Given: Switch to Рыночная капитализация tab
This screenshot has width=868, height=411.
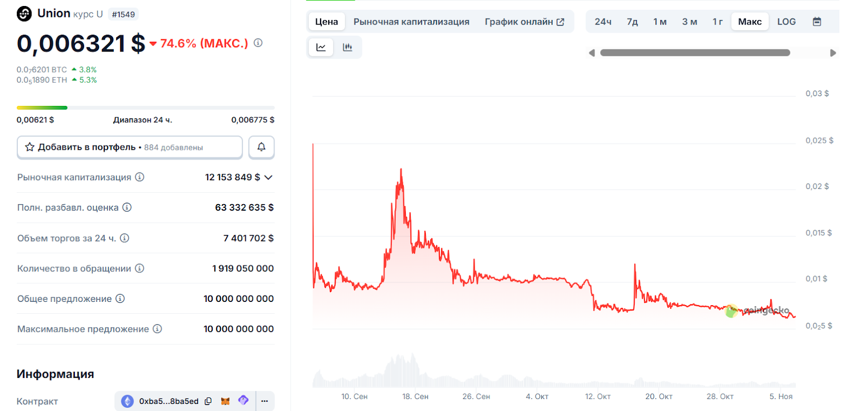Looking at the screenshot, I should [411, 22].
